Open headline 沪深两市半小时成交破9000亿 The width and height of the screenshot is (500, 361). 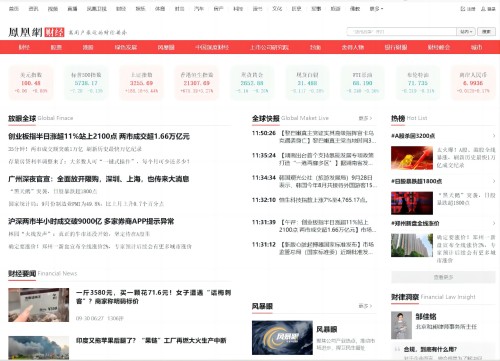click(x=91, y=221)
